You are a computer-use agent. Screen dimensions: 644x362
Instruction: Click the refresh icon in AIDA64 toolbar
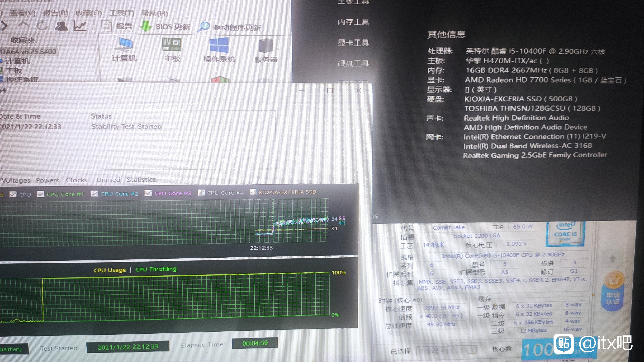click(42, 25)
